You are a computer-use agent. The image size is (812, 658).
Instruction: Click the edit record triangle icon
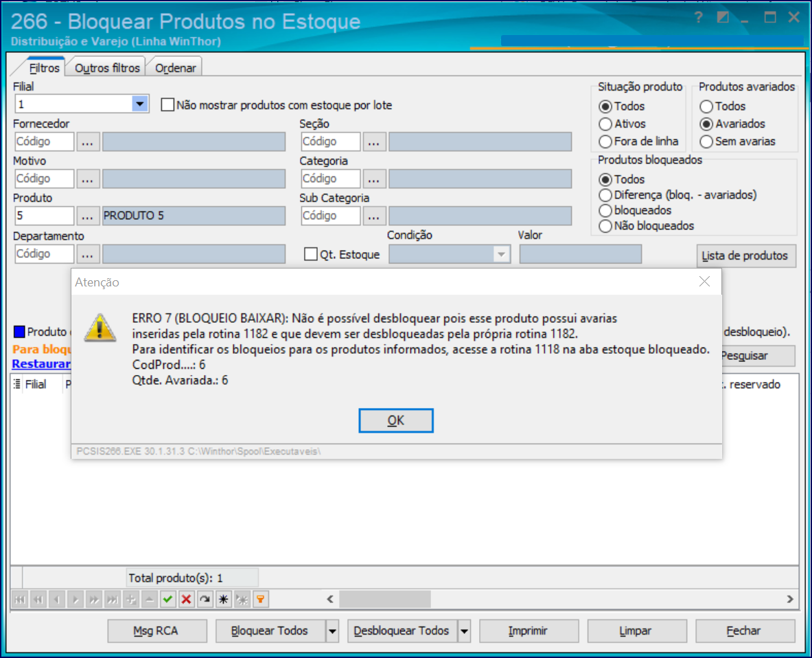click(x=150, y=600)
